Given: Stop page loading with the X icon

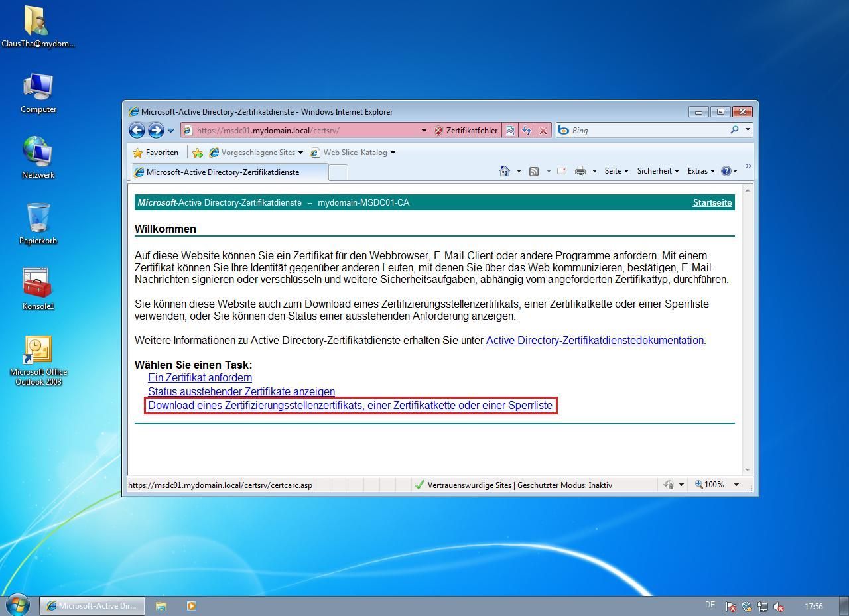Looking at the screenshot, I should pos(543,131).
